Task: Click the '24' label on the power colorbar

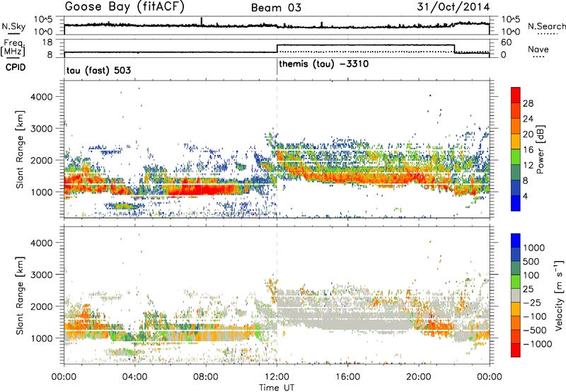Action: 528,119
